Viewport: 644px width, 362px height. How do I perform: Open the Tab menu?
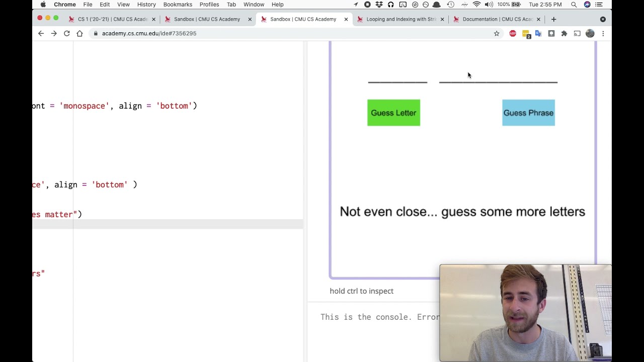coord(231,5)
